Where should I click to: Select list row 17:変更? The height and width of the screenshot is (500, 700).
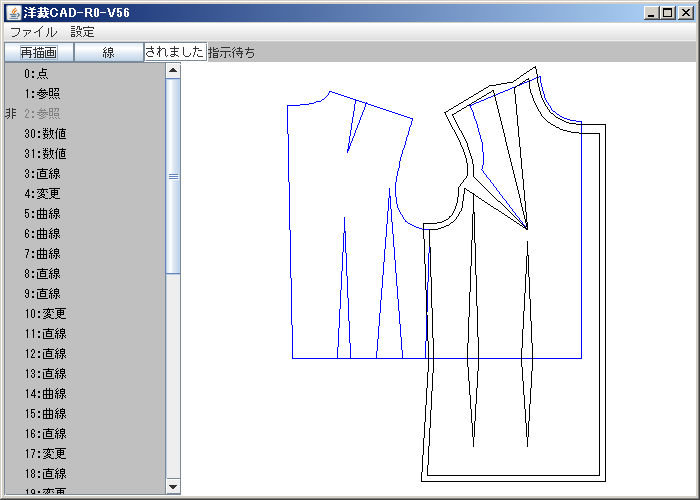click(x=85, y=454)
